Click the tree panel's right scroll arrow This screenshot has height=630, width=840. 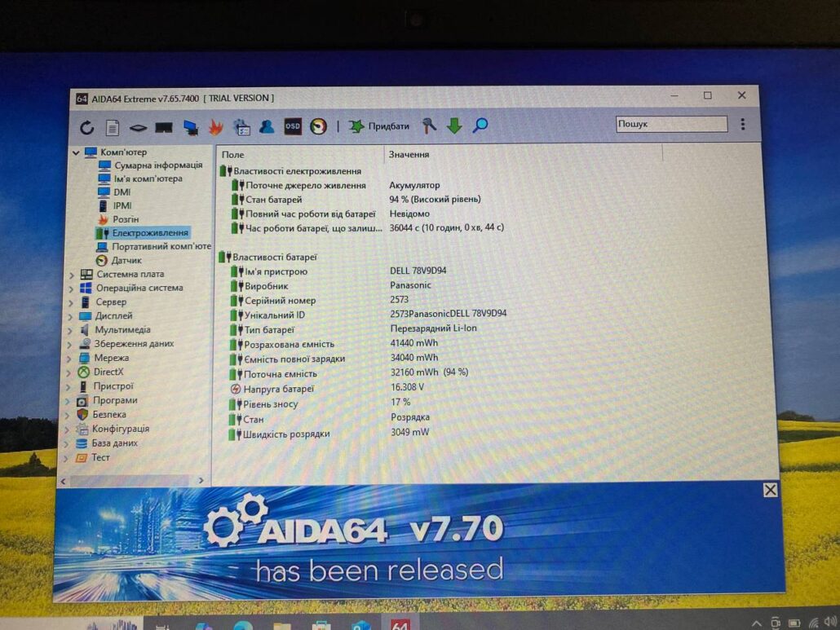pos(201,481)
